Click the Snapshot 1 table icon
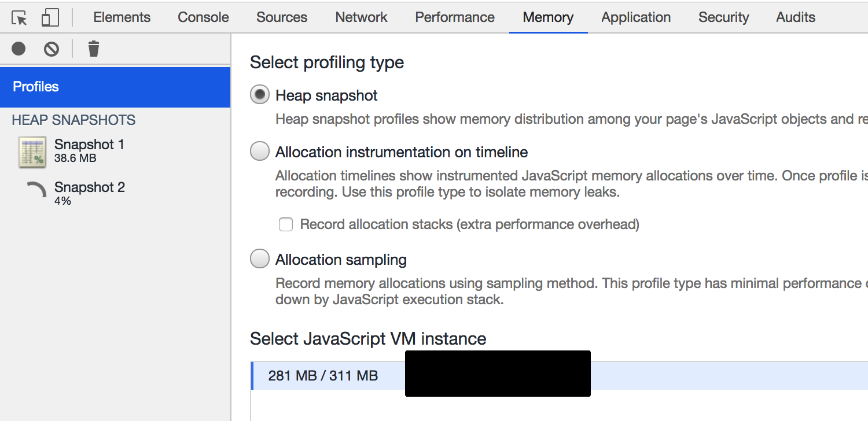Screen dimensions: 868x421 [32, 153]
